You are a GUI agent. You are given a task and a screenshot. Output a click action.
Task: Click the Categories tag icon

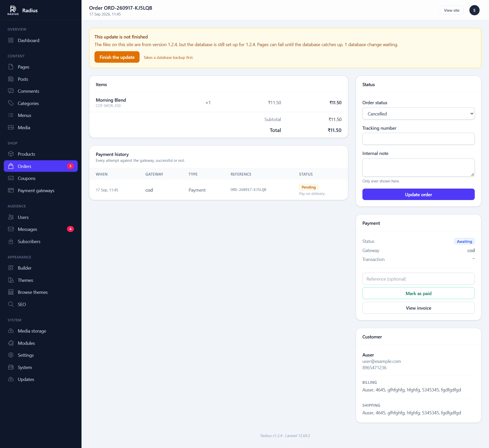coord(11,103)
